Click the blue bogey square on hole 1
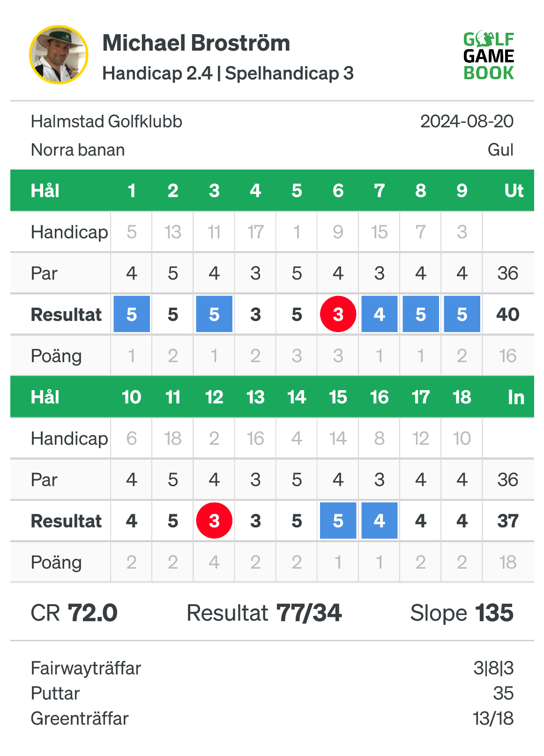 coord(132,314)
